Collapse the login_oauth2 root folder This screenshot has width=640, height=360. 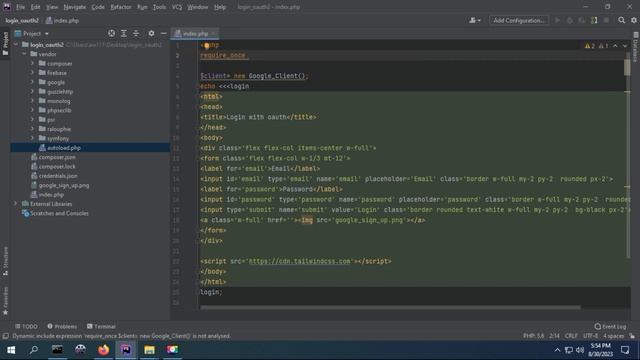point(16,44)
